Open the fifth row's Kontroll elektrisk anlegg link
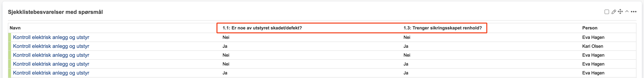 51,73
